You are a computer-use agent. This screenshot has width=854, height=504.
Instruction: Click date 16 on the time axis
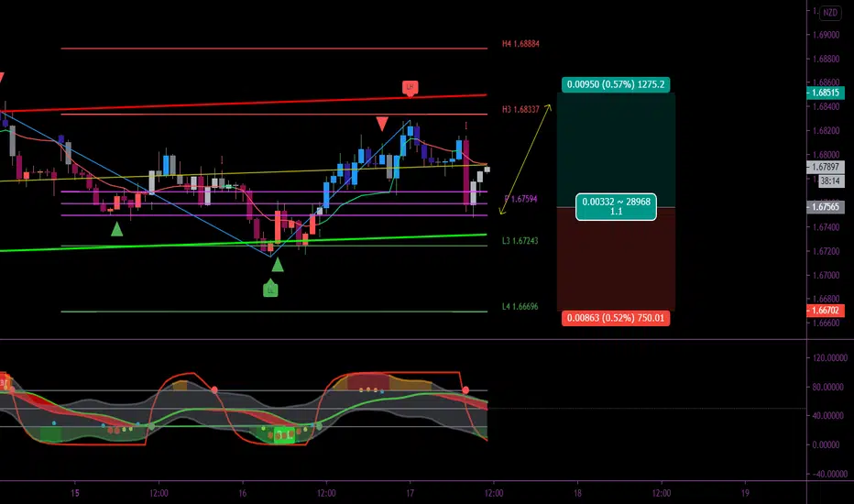[243, 493]
